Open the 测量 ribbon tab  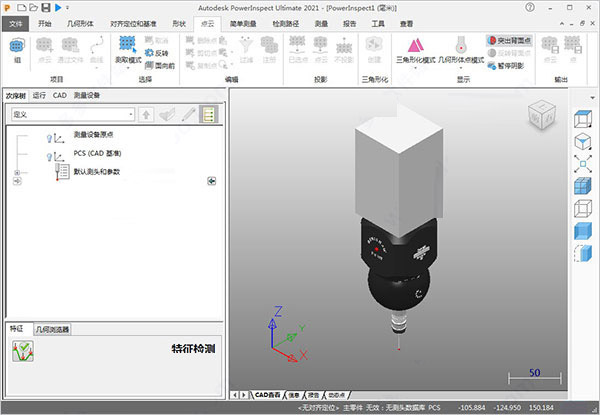(x=321, y=21)
